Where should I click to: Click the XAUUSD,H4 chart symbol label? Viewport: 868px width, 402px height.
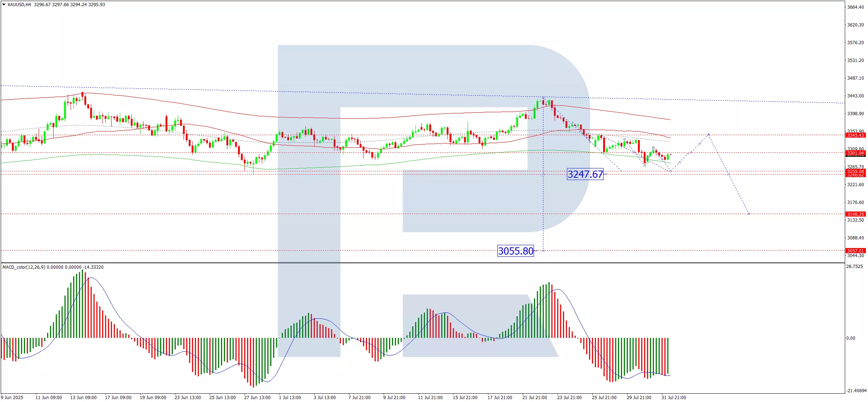[x=19, y=5]
